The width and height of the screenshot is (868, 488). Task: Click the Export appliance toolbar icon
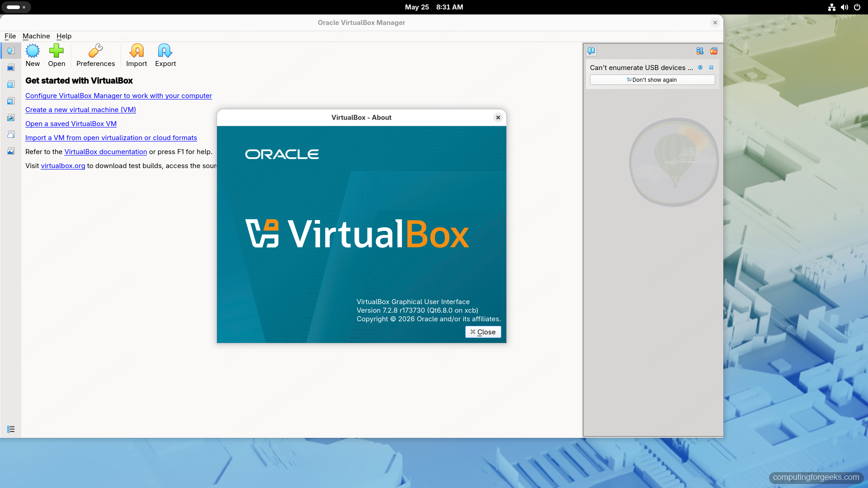pos(165,55)
